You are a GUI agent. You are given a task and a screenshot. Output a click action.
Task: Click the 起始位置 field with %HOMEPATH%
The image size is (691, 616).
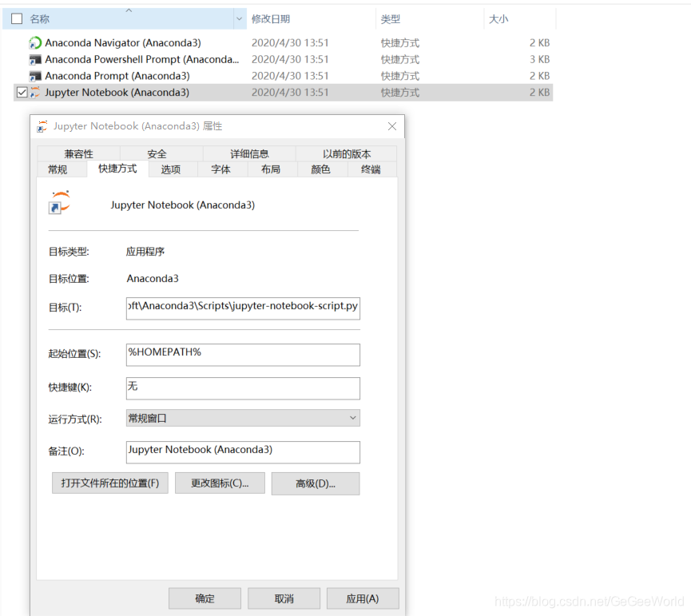click(x=243, y=355)
